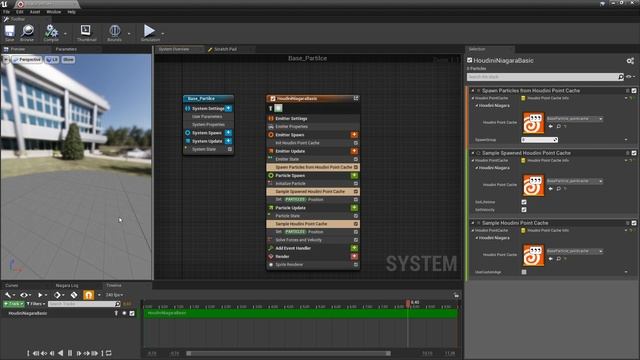
Task: Click the Show viewport button
Action: pyautogui.click(x=68, y=60)
